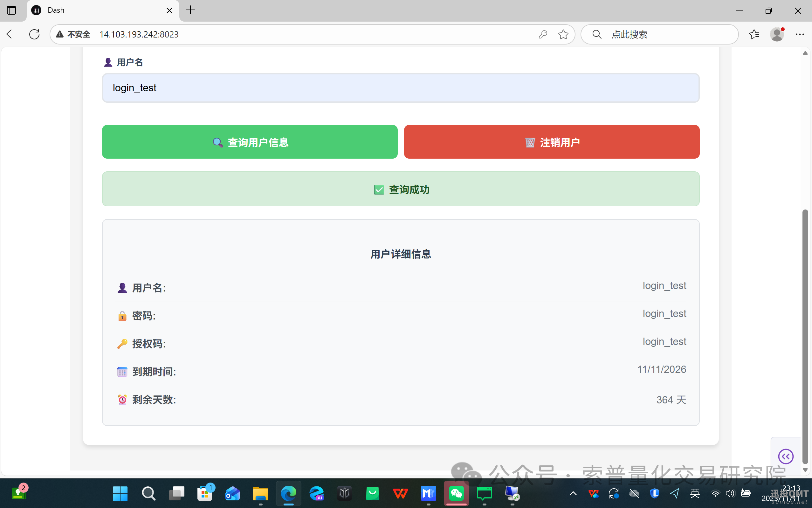Viewport: 812px width, 508px height.
Task: Click the username field containing login_test
Action: point(401,88)
